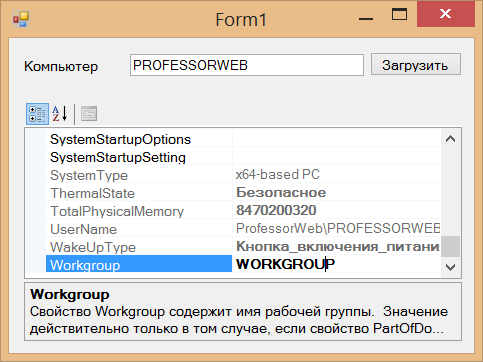Viewport: 483px width, 362px height.
Task: Click the property grid scrollbar thumb
Action: pos(450,246)
